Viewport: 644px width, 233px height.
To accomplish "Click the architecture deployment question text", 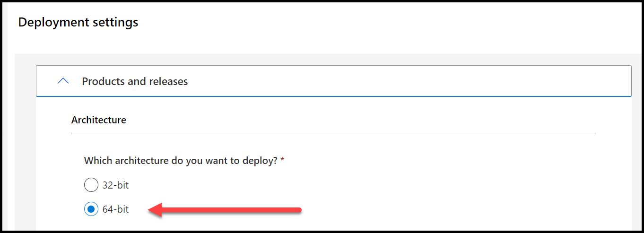I will click(x=181, y=161).
